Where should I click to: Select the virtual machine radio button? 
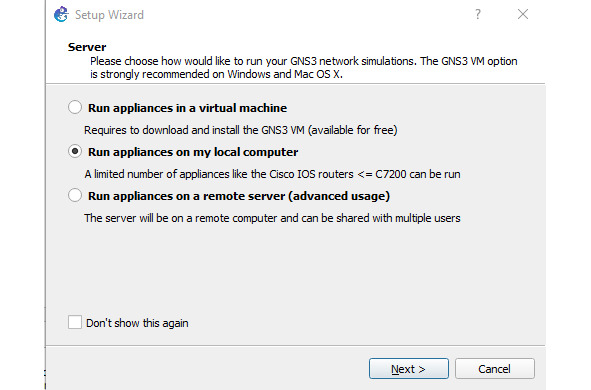75,107
